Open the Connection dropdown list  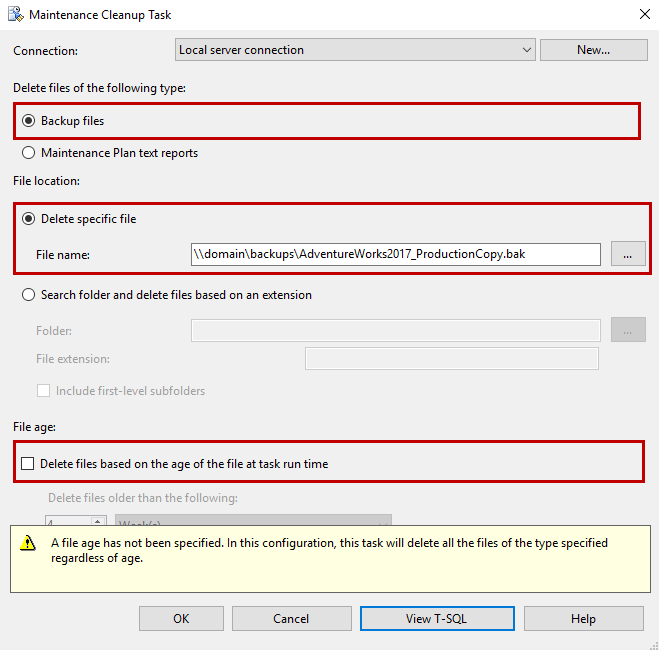[x=527, y=50]
